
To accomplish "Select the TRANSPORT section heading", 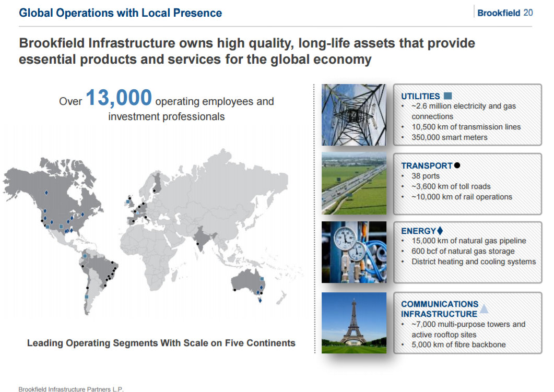I will tap(427, 165).
